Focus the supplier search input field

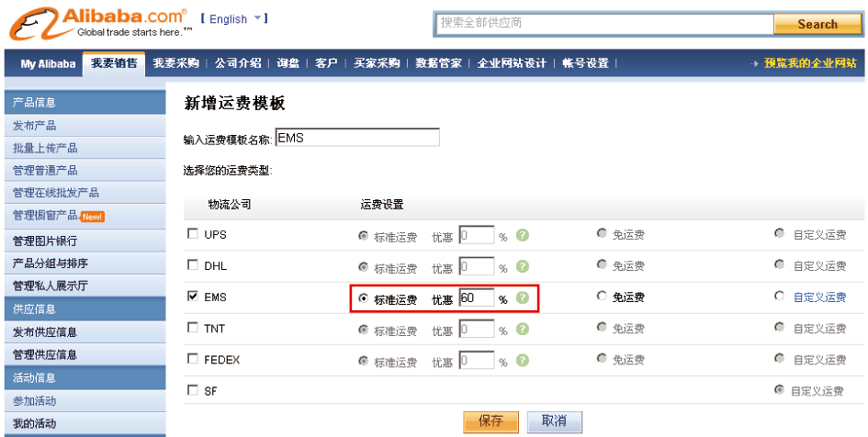click(x=604, y=24)
